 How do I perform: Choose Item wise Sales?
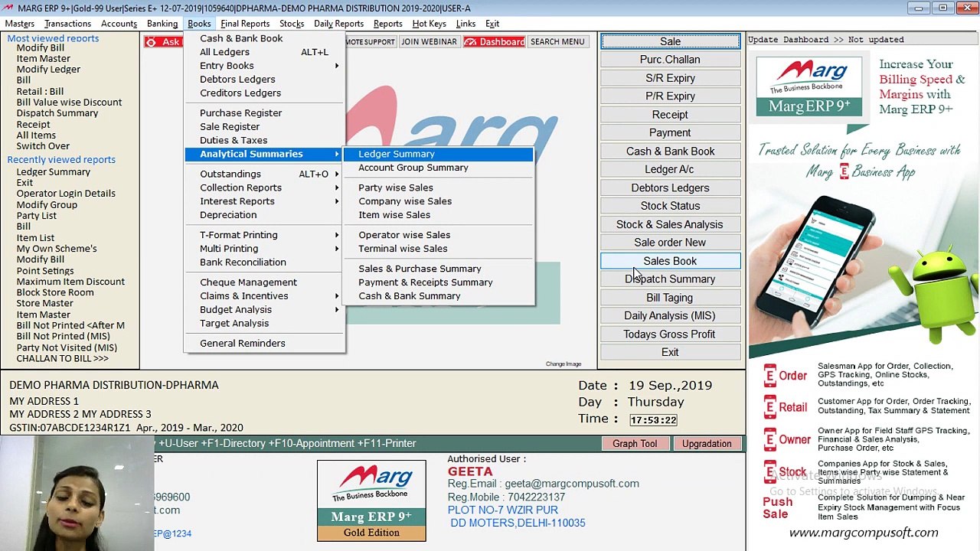click(438, 215)
